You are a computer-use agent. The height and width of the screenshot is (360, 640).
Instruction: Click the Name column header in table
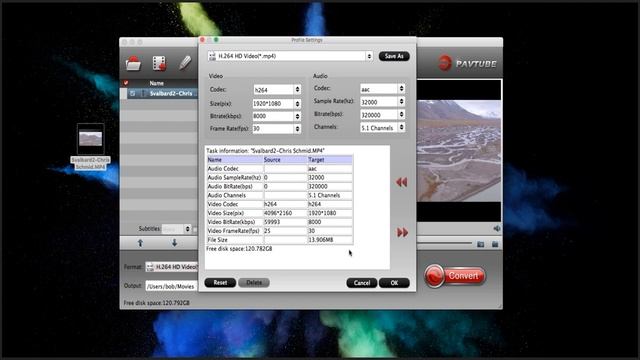click(x=235, y=160)
